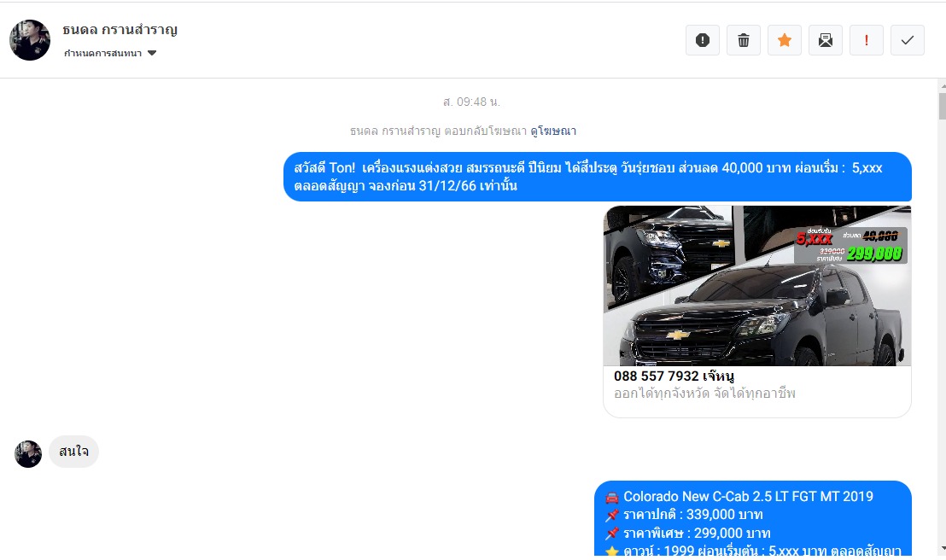Mark conversation unread with envelope icon
This screenshot has height=560, width=946.
pos(826,40)
